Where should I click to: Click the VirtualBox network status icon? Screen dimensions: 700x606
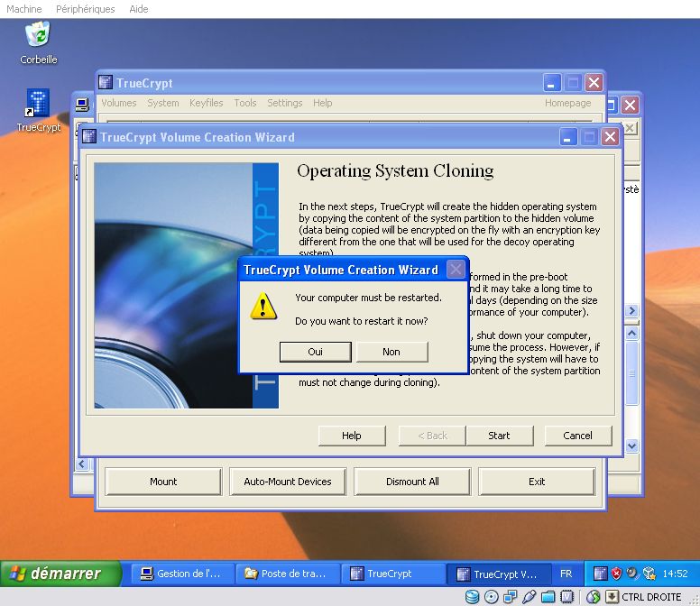511,597
